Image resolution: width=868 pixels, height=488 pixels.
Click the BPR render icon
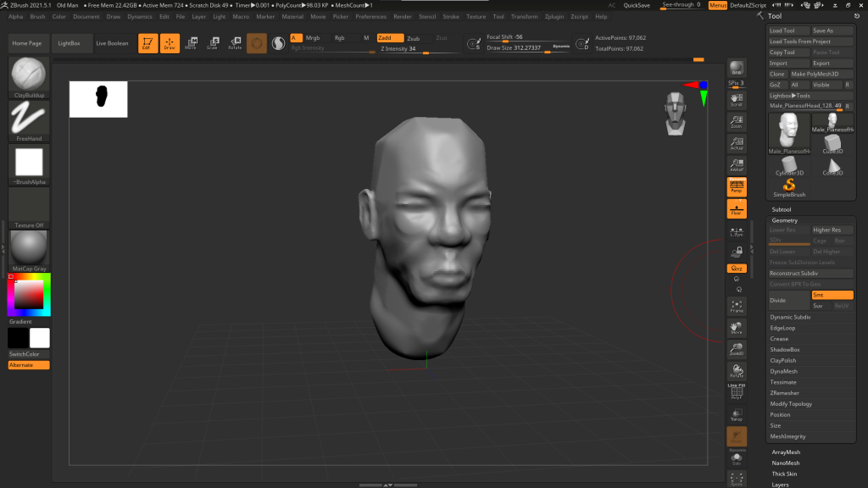click(x=737, y=69)
